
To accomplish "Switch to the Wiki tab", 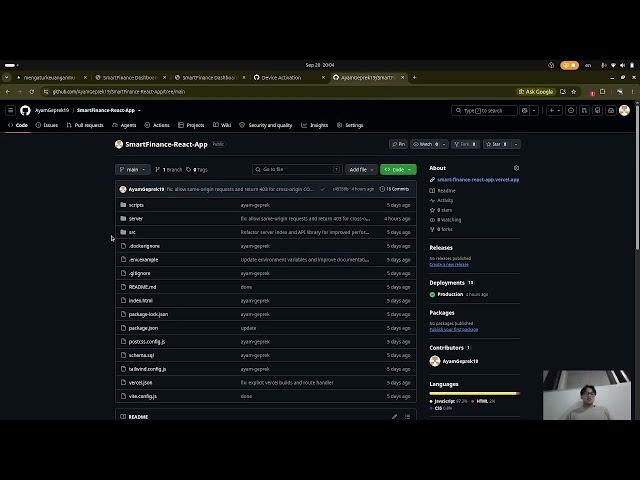I will (x=222, y=125).
